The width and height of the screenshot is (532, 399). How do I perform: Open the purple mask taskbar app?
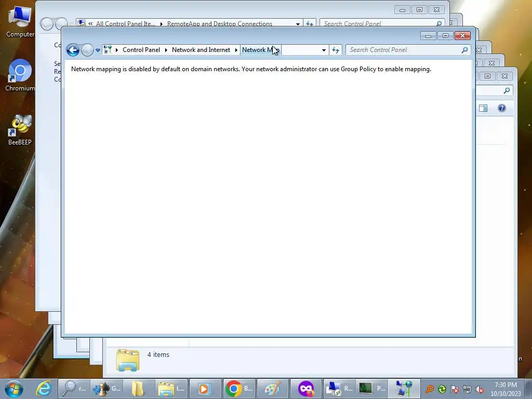point(305,389)
